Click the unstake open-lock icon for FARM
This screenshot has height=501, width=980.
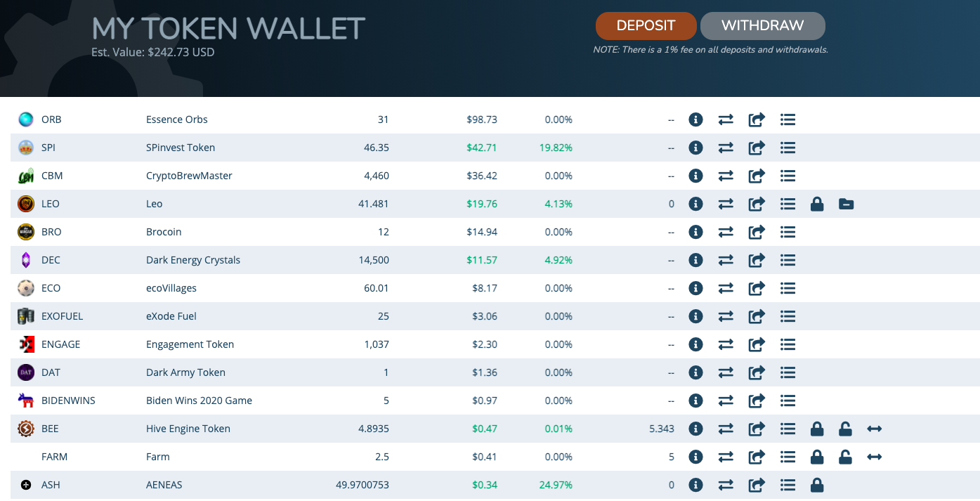[846, 457]
